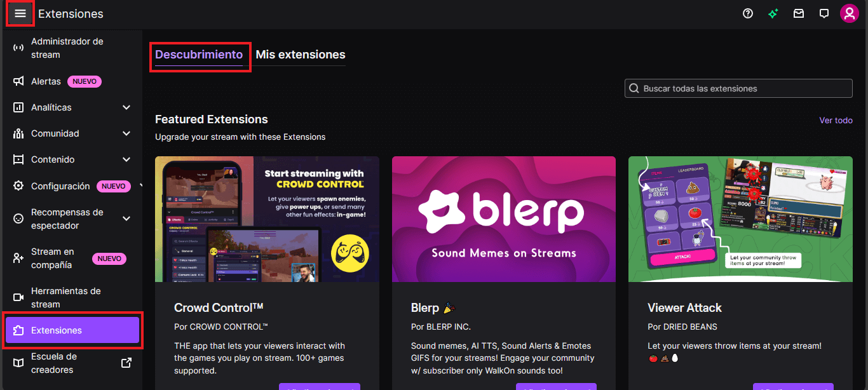Click the Featured Extensions heading
Viewport: 868px width, 390px height.
click(x=212, y=119)
